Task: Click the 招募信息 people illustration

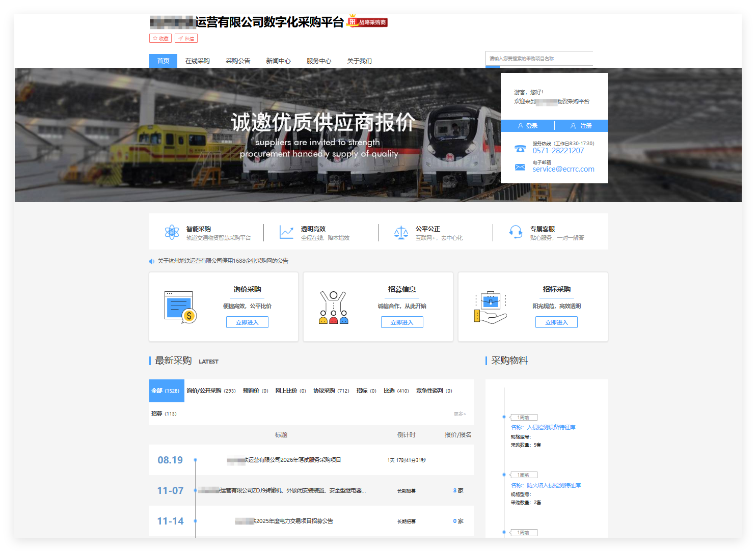Action: point(333,308)
